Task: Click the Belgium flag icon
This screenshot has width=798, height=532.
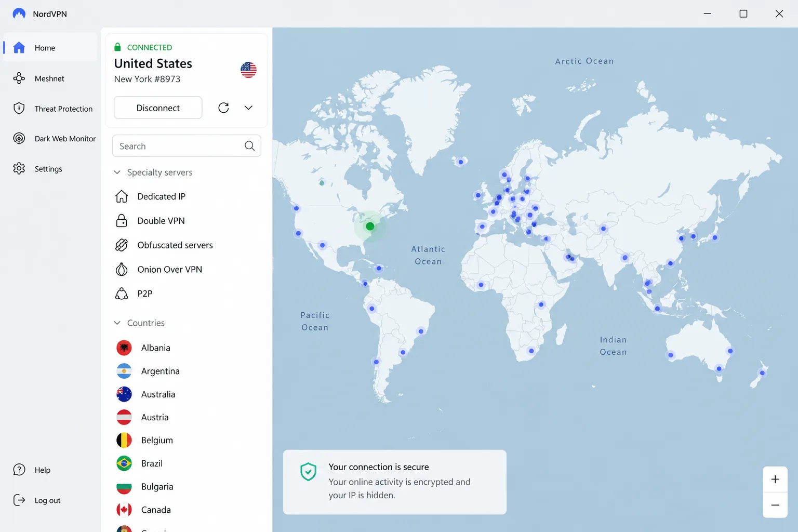Action: point(124,440)
